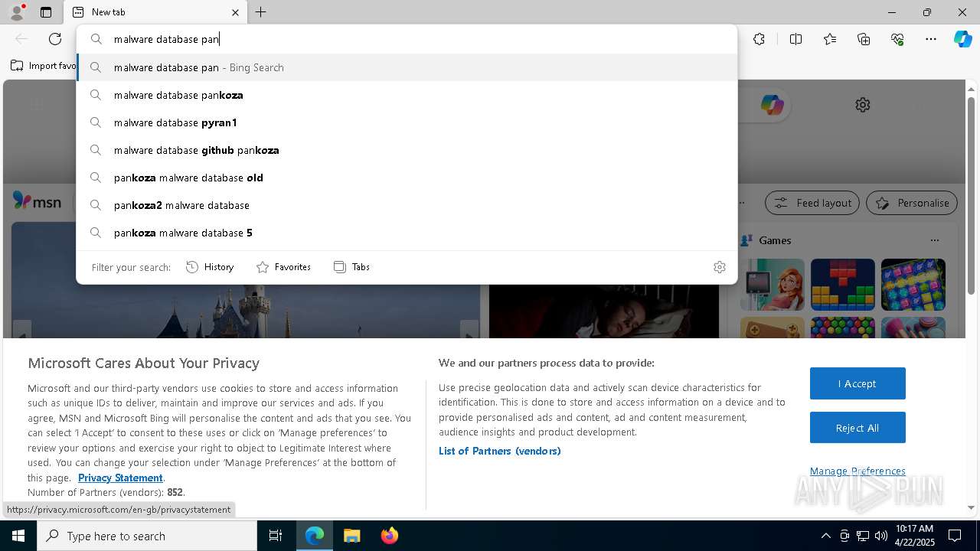
Task: Open the Personalise button
Action: pyautogui.click(x=912, y=203)
